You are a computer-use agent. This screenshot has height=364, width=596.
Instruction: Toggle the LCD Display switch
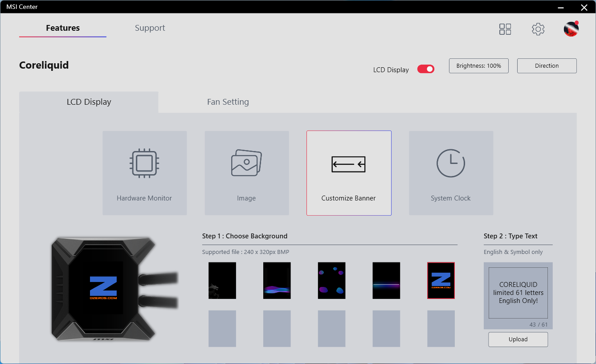click(425, 69)
